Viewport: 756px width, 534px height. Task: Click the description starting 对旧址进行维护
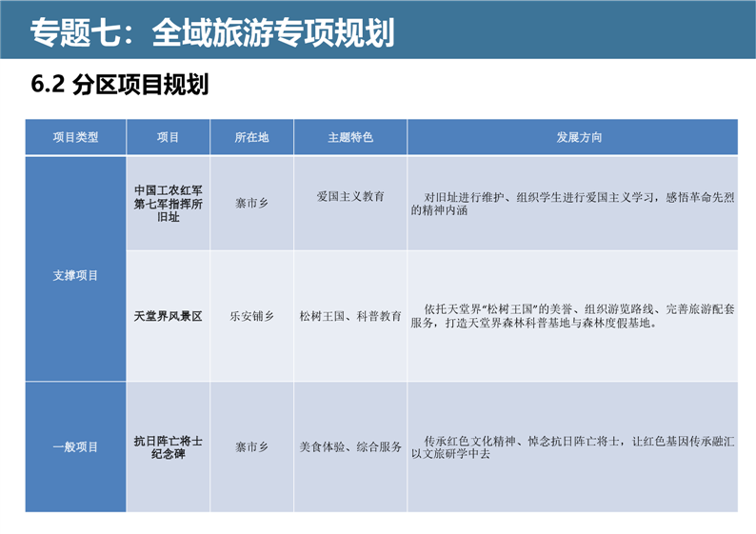tap(572, 204)
